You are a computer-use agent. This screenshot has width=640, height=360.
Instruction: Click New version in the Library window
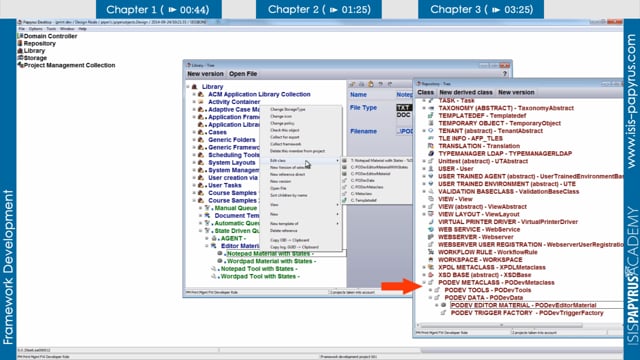(x=205, y=74)
